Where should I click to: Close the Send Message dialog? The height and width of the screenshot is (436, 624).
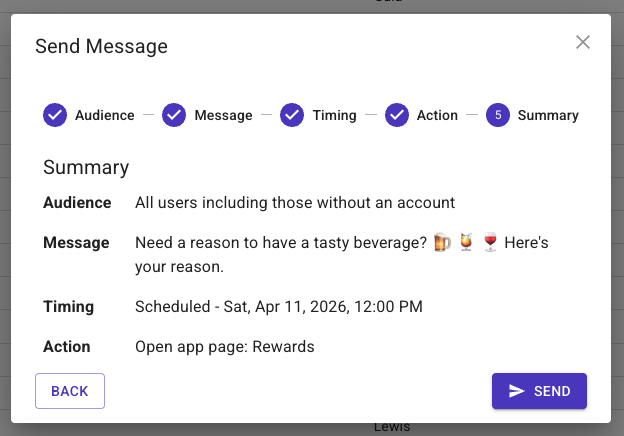click(583, 42)
